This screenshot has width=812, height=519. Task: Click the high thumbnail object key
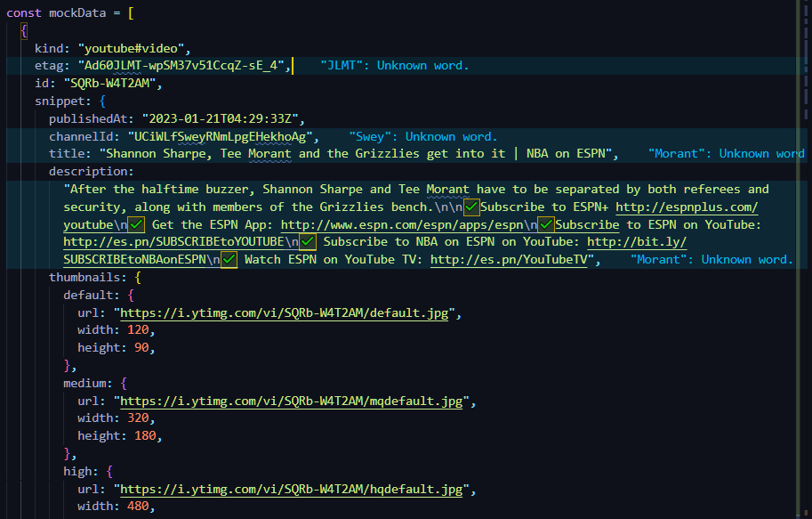pyautogui.click(x=77, y=472)
